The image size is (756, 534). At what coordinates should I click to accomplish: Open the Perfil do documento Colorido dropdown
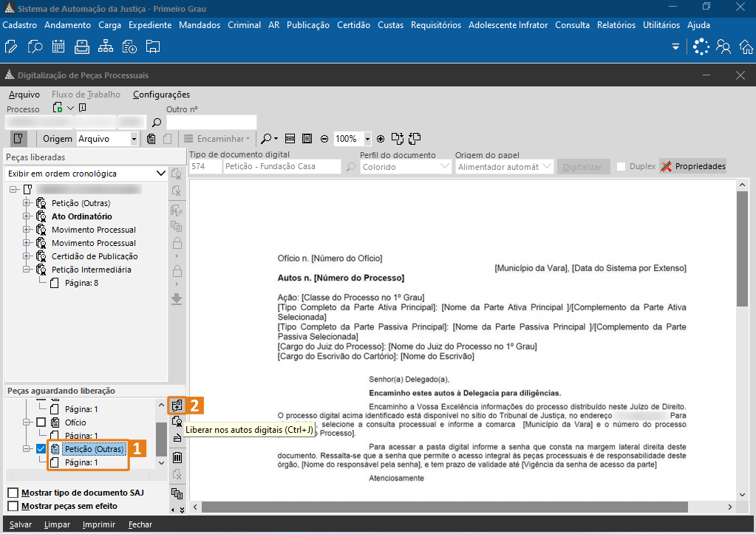point(445,167)
